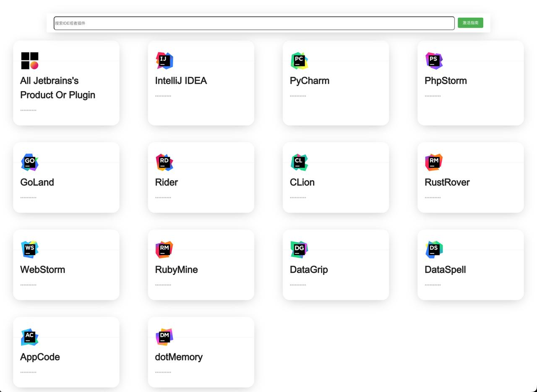Click the green activation guide button

click(470, 23)
